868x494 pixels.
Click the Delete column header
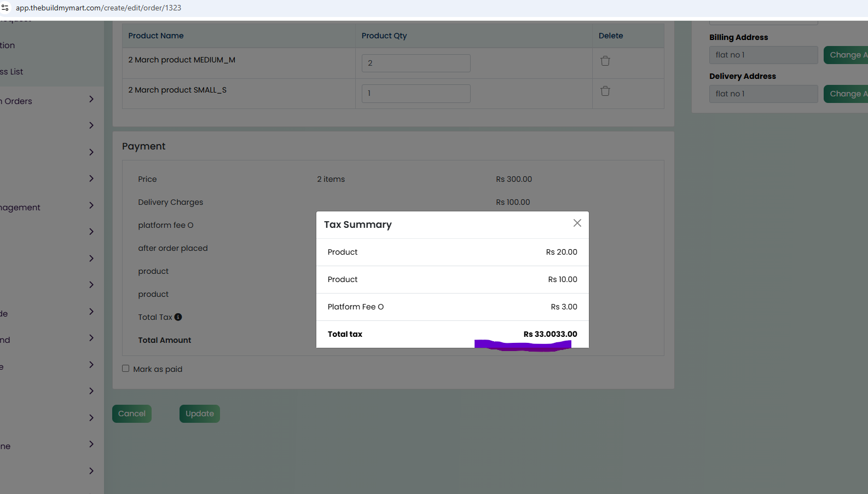point(611,36)
